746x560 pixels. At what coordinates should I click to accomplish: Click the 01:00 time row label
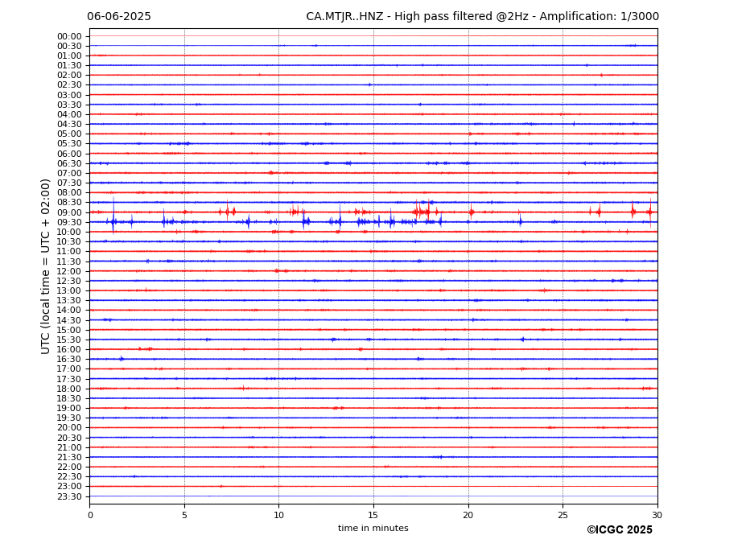coord(69,56)
